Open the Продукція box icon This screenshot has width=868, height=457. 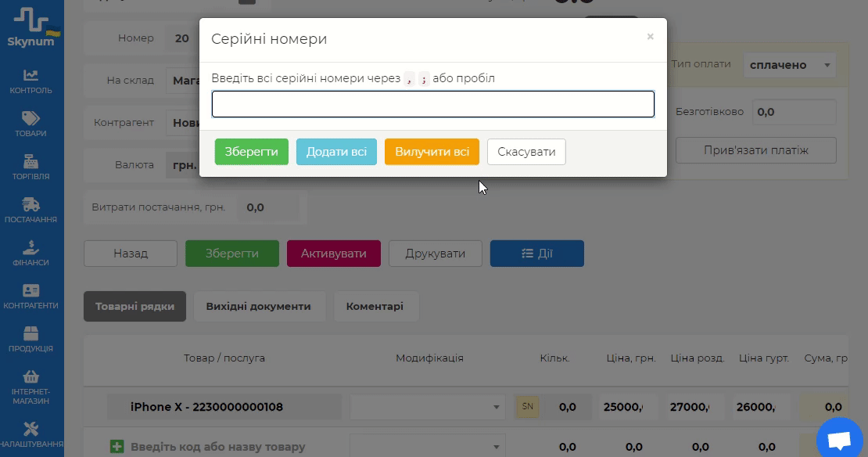coord(30,339)
